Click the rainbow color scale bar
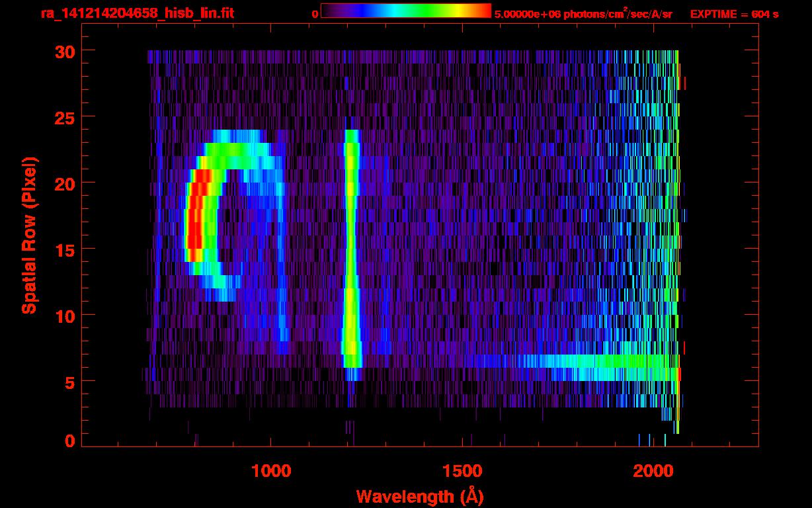 coord(405,11)
